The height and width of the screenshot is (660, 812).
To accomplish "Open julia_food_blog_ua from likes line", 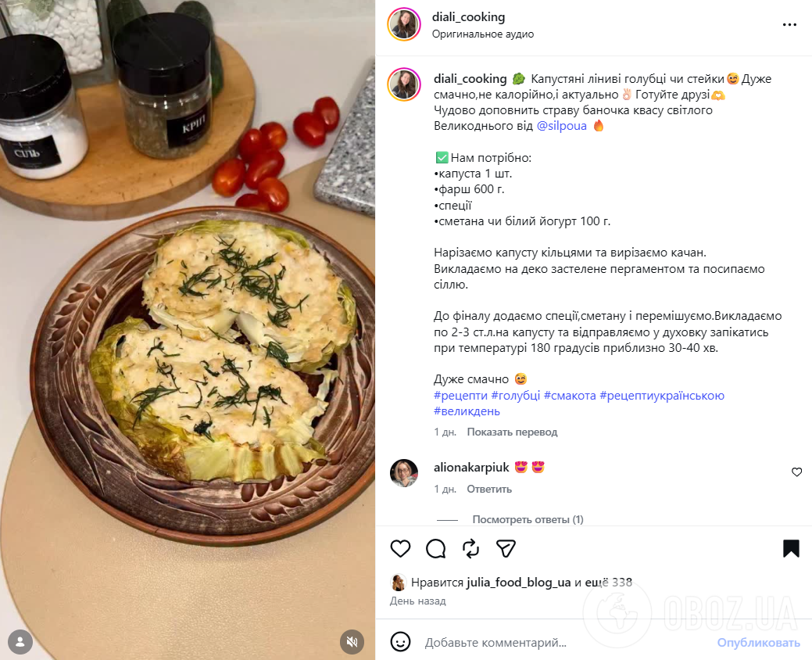I will [x=518, y=583].
